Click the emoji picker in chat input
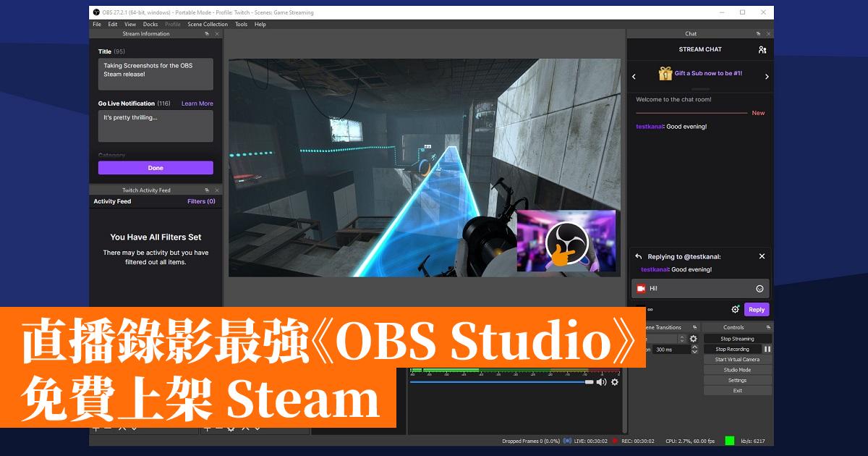 pyautogui.click(x=759, y=289)
